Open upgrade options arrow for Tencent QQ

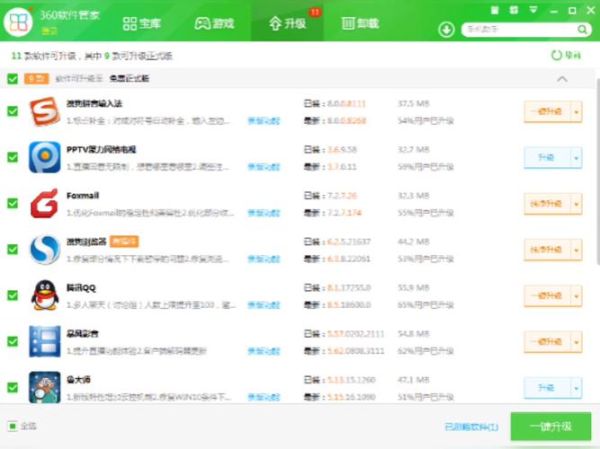(x=576, y=296)
